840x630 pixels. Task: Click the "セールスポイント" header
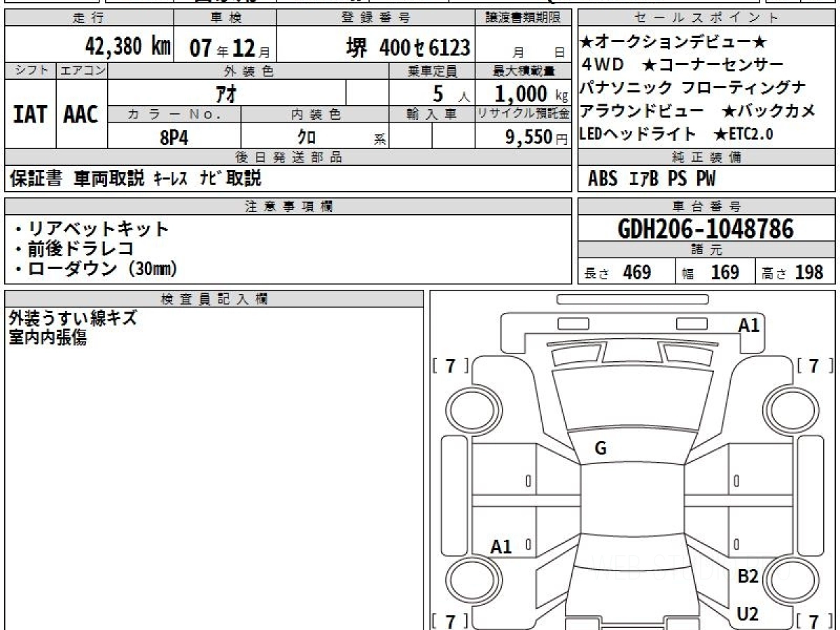point(707,18)
